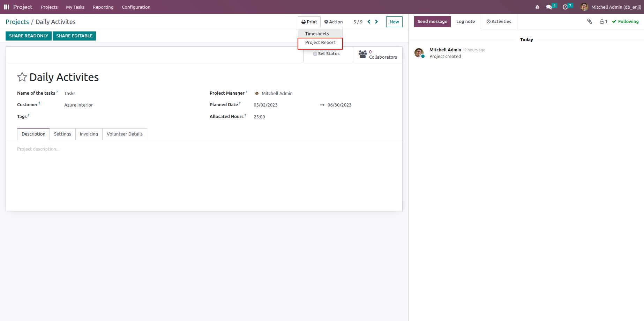Click Mitchell Admin avatar in chatter message

(x=419, y=53)
